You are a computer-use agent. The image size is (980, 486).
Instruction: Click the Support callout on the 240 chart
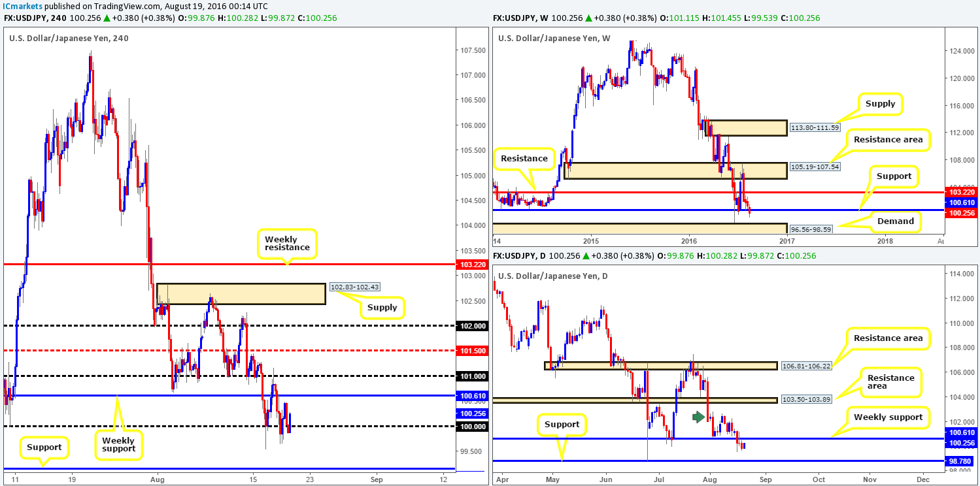point(43,447)
